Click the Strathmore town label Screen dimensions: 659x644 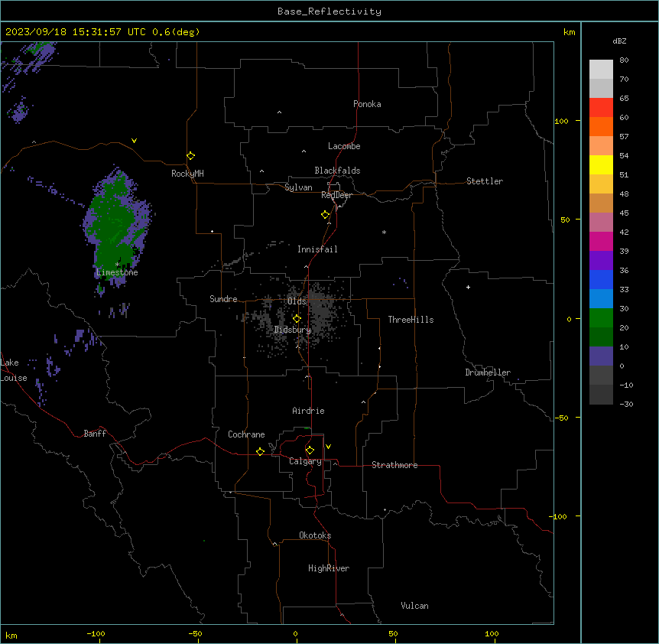click(x=394, y=465)
